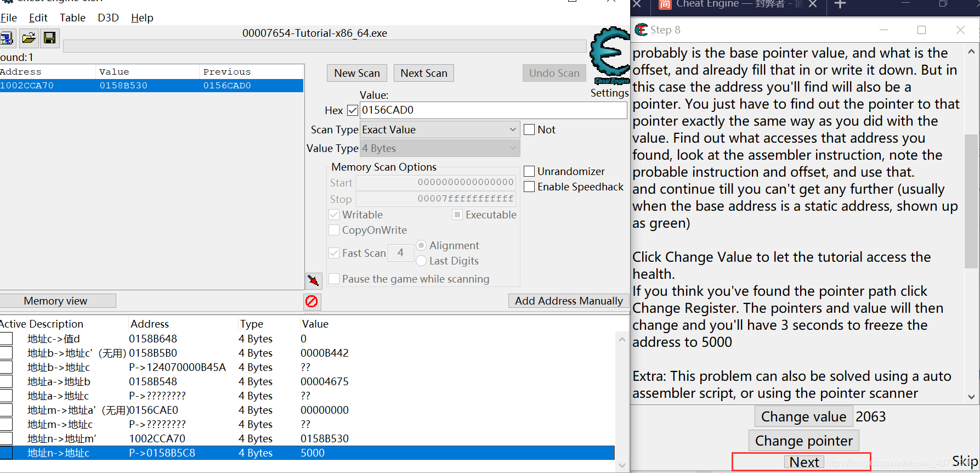Open the process selector icon
The height and width of the screenshot is (473, 980).
pos(7,38)
